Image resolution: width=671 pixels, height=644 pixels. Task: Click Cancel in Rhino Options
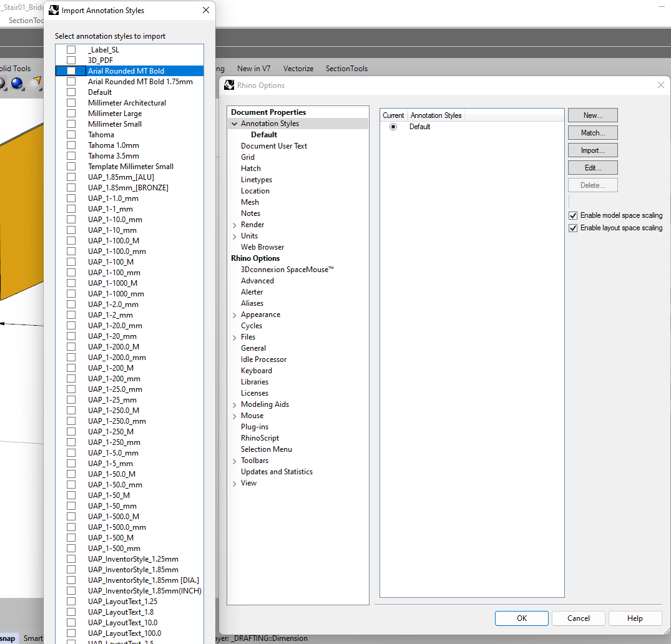(578, 618)
